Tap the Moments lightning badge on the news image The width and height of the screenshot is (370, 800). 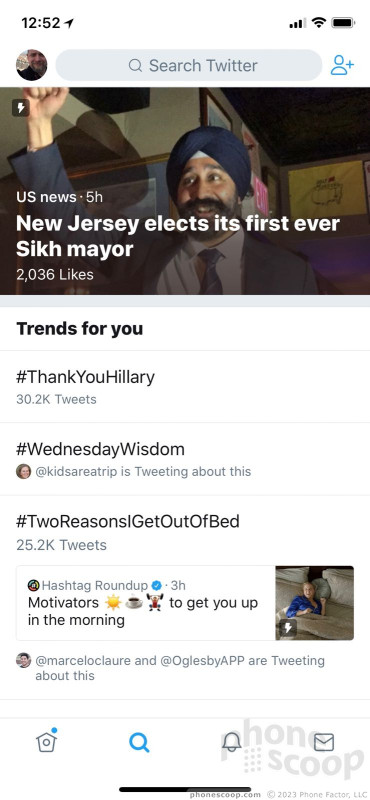(21, 108)
